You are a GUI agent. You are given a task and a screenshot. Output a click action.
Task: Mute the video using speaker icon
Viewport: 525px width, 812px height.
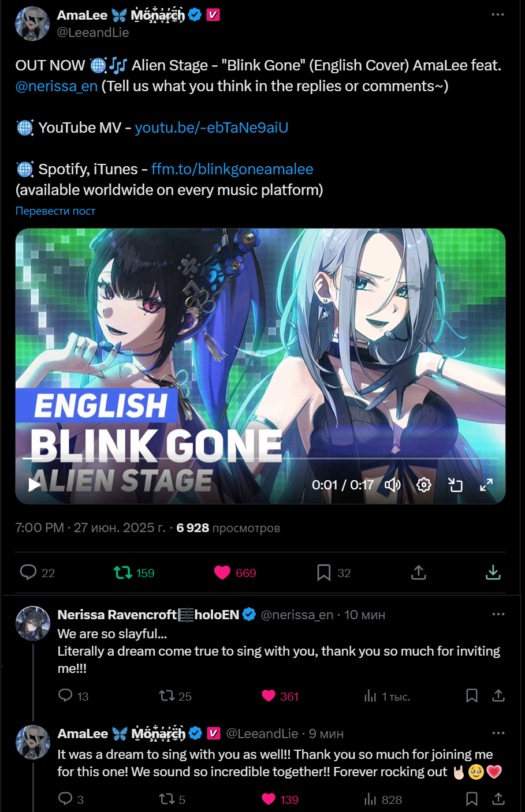[x=393, y=485]
